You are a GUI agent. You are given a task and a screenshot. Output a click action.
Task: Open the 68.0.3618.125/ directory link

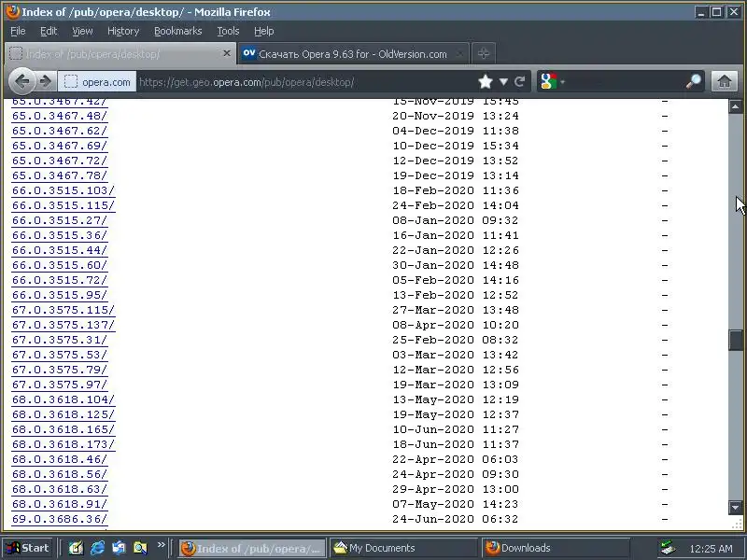(63, 414)
